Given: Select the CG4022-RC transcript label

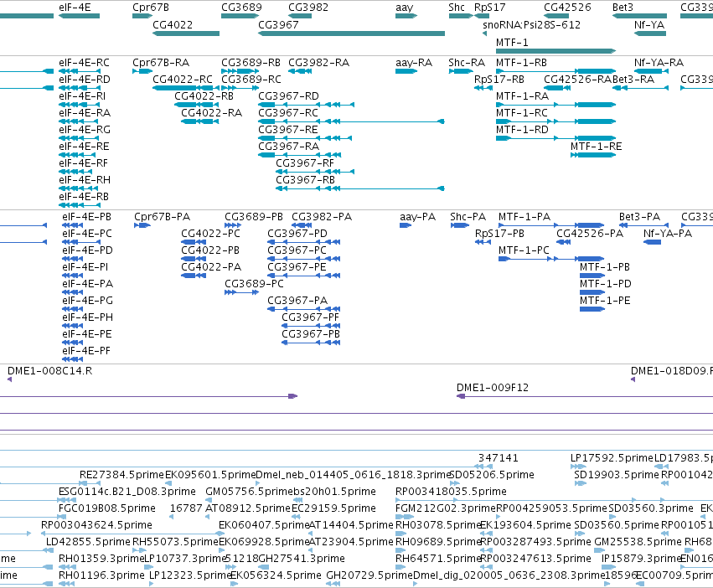Looking at the screenshot, I should point(183,79).
